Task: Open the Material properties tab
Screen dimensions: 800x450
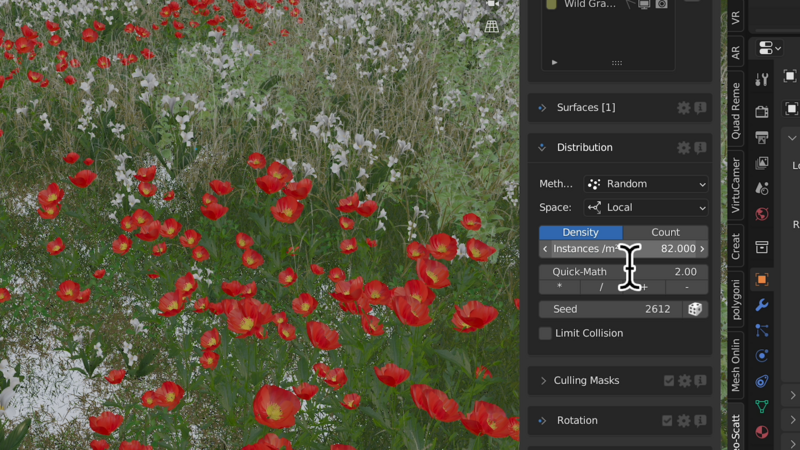Action: [762, 432]
